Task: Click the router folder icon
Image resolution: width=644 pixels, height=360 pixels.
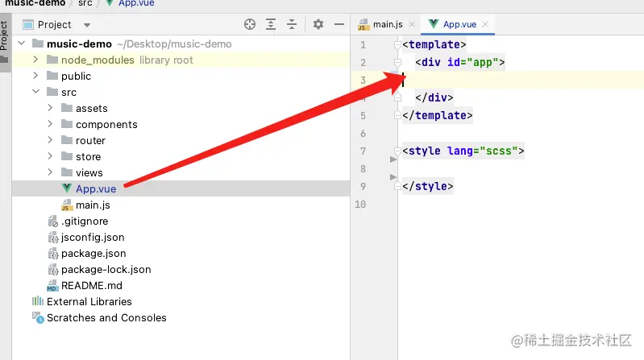Action: pyautogui.click(x=67, y=140)
